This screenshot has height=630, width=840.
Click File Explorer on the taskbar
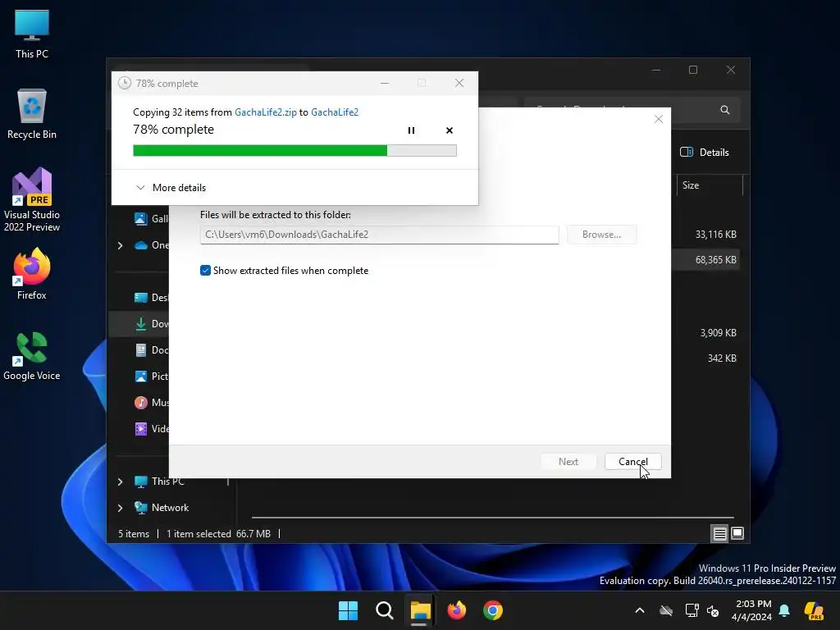click(x=421, y=610)
